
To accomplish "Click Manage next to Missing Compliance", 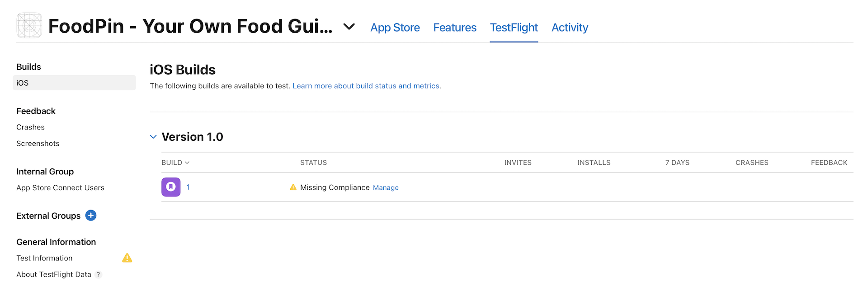I will (386, 188).
